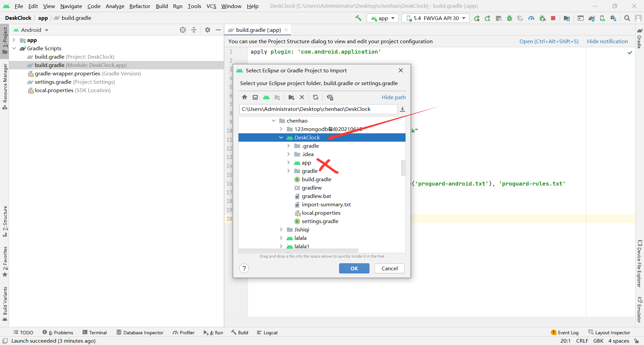
Task: Open the Android project view dropdown
Action: [x=31, y=30]
